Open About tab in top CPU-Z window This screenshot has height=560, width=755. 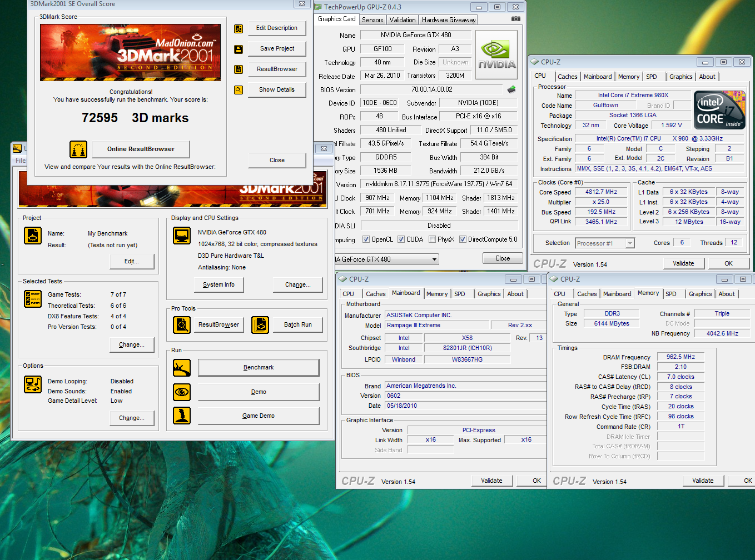point(707,77)
